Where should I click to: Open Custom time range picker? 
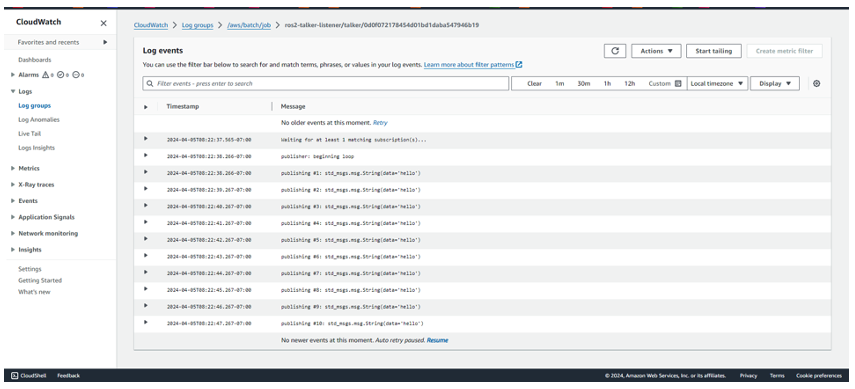[665, 83]
